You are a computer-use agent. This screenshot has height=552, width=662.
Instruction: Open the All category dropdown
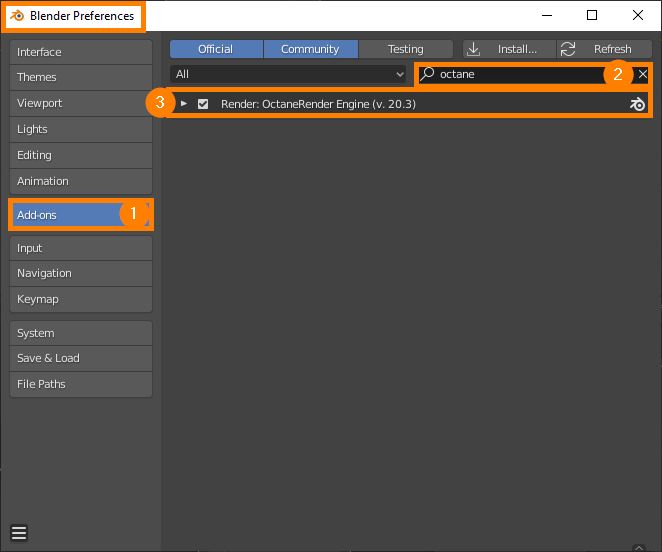[x=288, y=74]
